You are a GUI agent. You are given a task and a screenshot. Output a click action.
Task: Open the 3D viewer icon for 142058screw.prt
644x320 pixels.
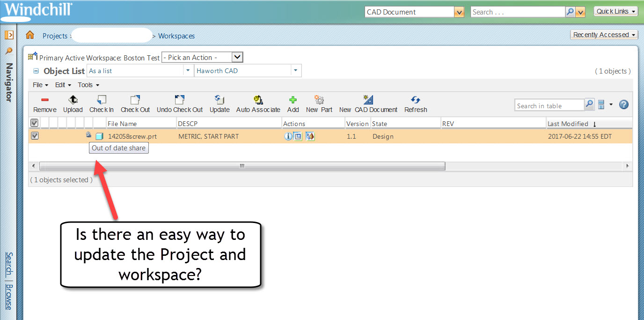click(310, 136)
